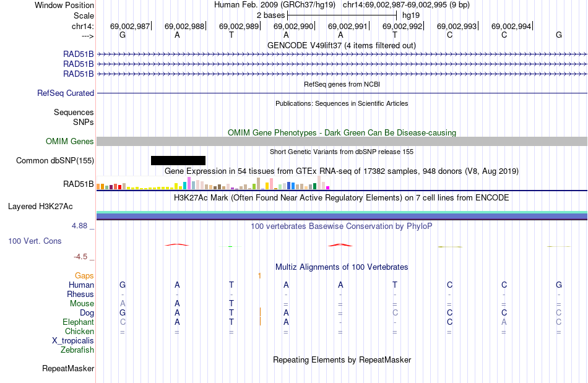Click the 100 Vert. Cons label
The height and width of the screenshot is (383, 588).
(x=35, y=241)
